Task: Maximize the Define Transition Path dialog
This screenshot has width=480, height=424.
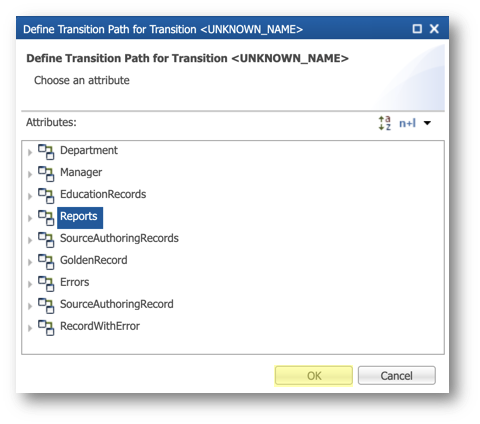Action: coord(417,29)
